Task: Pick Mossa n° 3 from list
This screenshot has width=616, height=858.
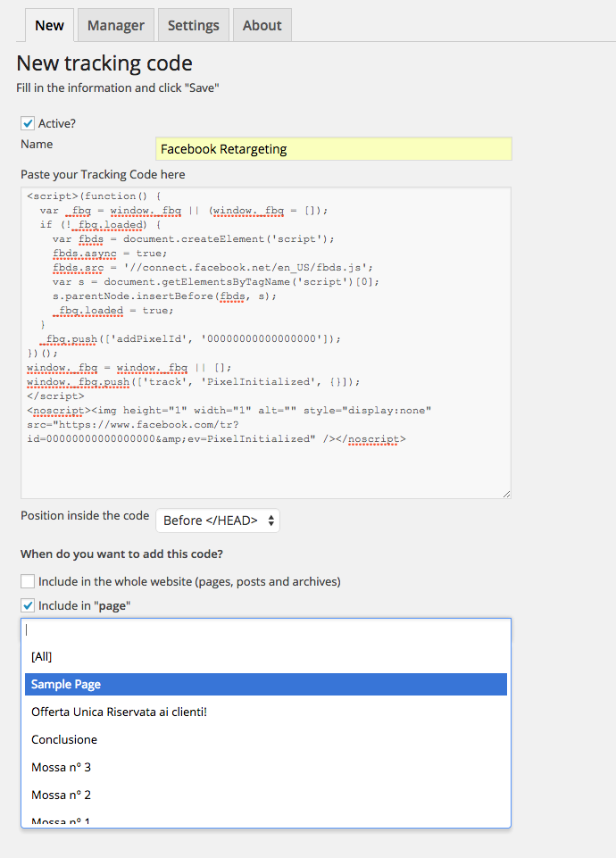Action: click(x=266, y=767)
